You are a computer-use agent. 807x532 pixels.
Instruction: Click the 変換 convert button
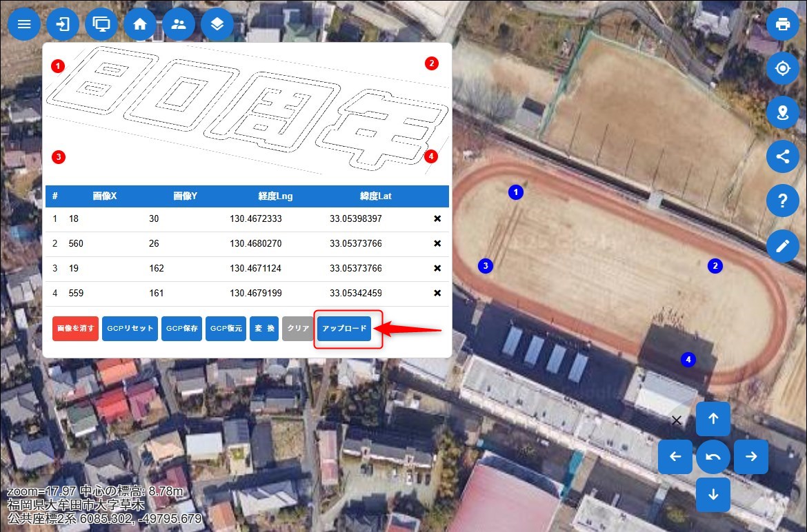tap(263, 329)
